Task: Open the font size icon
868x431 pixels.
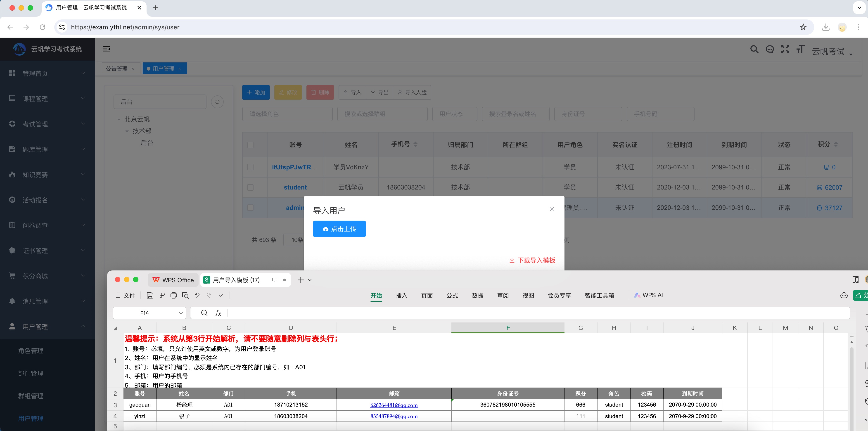Action: (x=801, y=49)
